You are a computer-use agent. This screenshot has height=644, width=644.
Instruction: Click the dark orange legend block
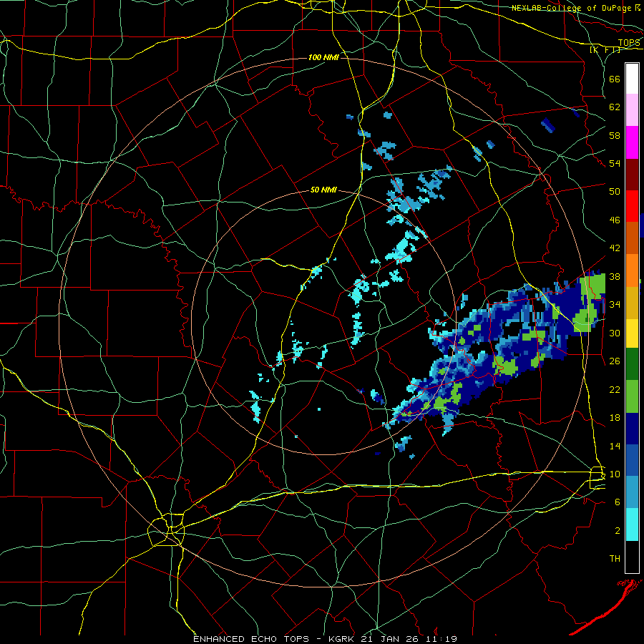click(x=632, y=238)
